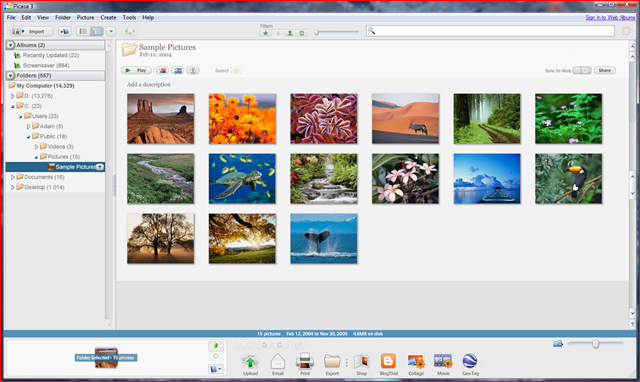
Task: Open the Folder menu
Action: (63, 18)
